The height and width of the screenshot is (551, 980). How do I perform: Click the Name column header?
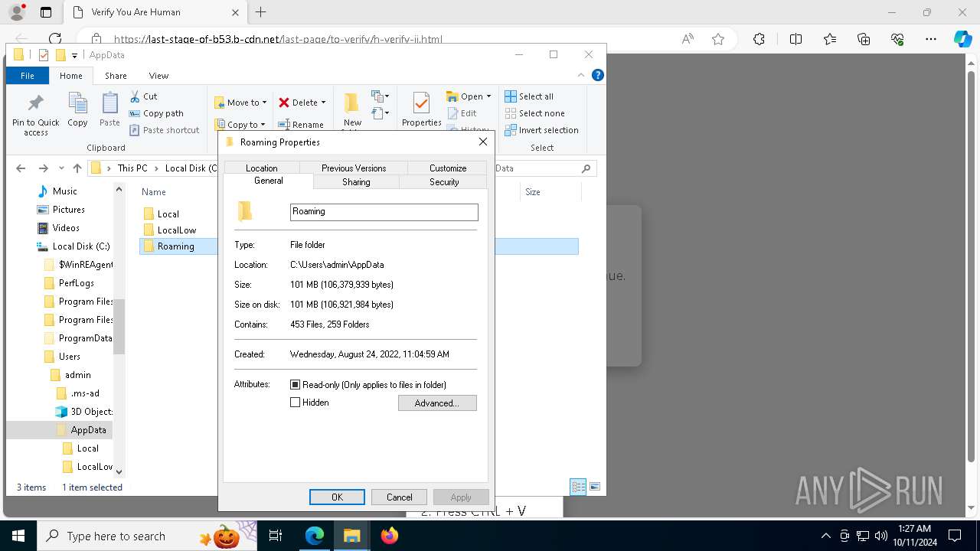coord(154,192)
